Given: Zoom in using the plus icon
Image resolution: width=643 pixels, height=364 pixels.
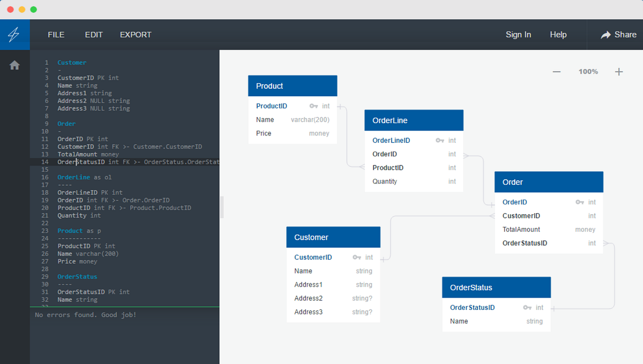Looking at the screenshot, I should (x=619, y=71).
